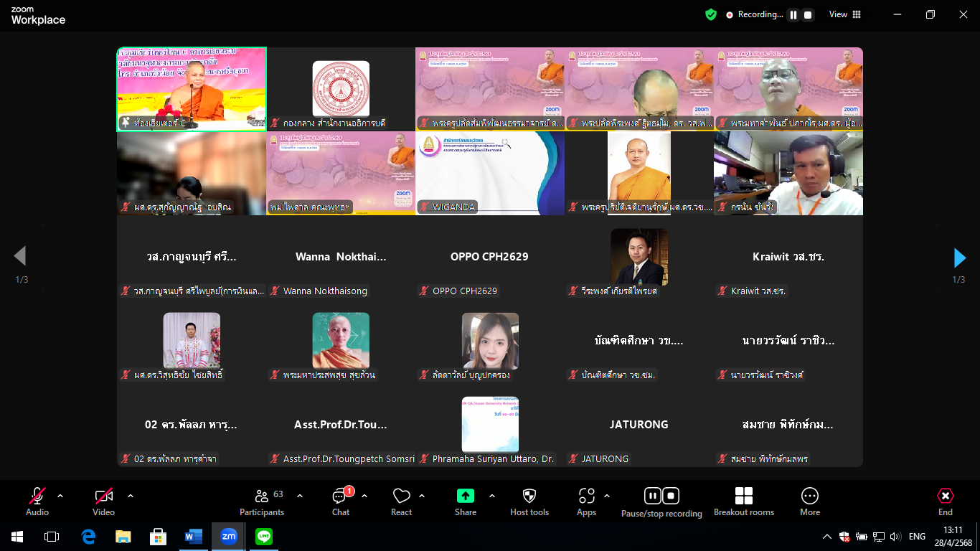
Task: Pause recording from the bottom toolbar
Action: [x=653, y=496]
